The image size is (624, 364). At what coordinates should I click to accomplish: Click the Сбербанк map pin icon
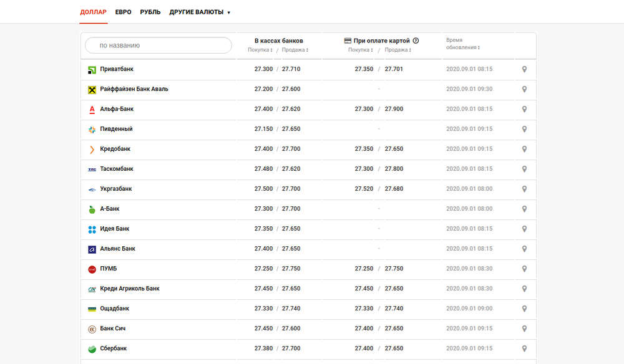pos(525,348)
